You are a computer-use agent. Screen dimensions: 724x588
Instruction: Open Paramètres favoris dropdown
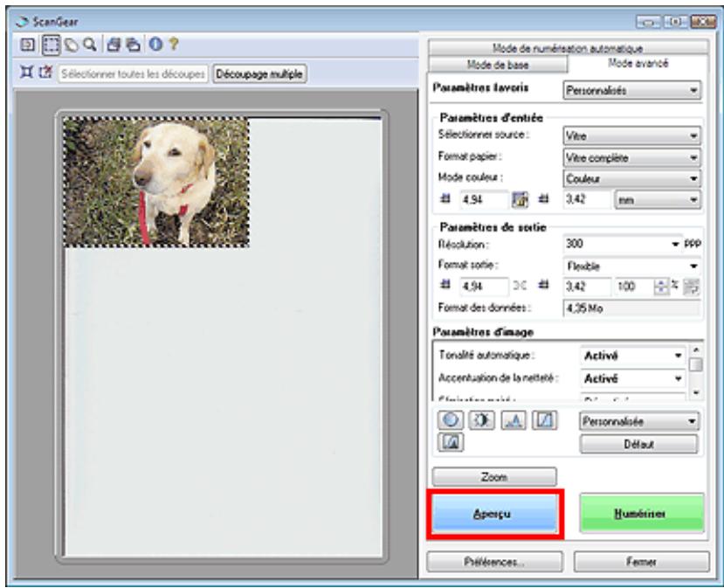(632, 91)
